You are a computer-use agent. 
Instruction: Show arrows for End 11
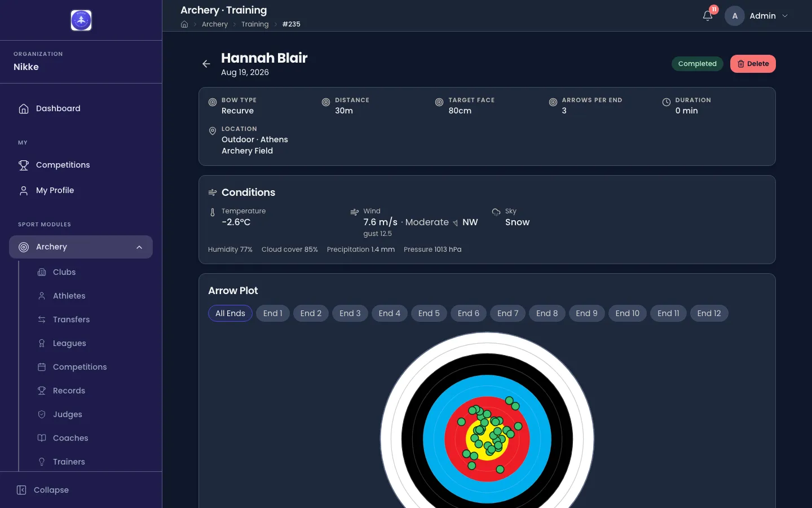[668, 313]
